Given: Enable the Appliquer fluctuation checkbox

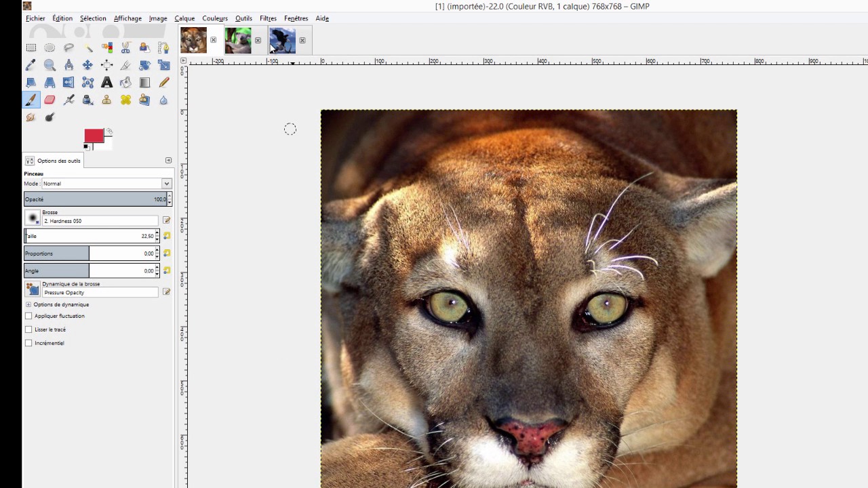Looking at the screenshot, I should click(28, 316).
